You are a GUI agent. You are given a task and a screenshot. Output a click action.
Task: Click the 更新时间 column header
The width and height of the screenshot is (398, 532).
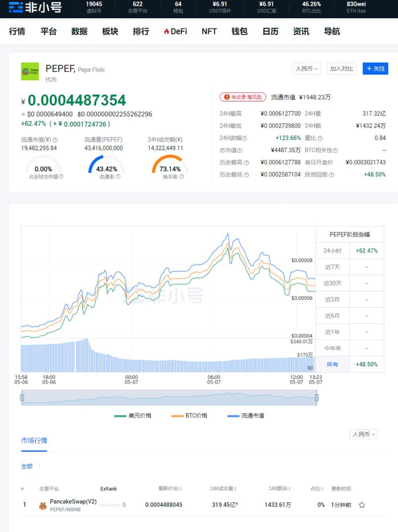pyautogui.click(x=341, y=489)
